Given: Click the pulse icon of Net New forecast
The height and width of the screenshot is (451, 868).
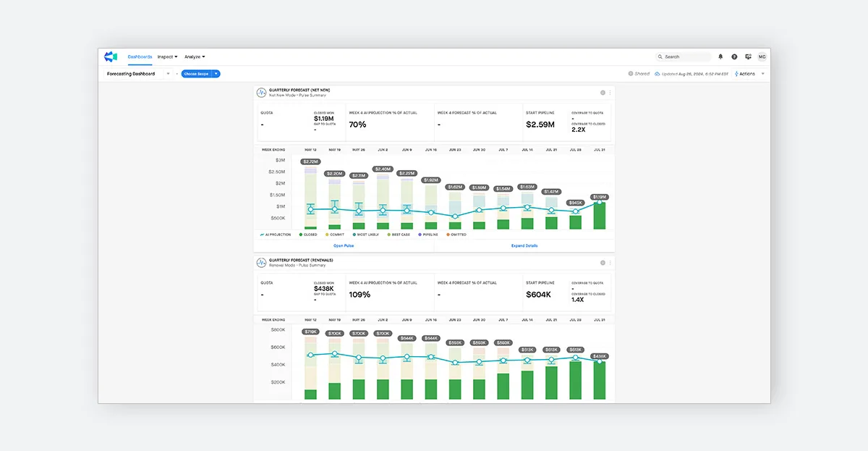Looking at the screenshot, I should pyautogui.click(x=261, y=93).
